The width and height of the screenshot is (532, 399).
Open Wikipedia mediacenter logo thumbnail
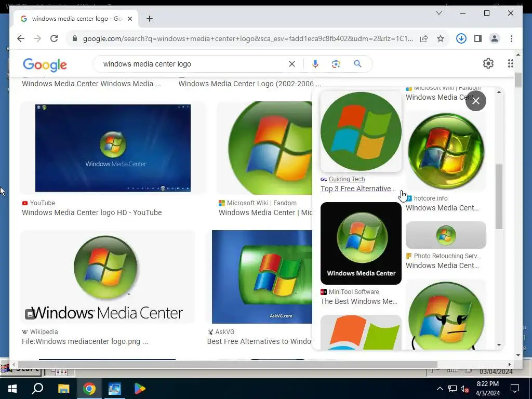(107, 277)
